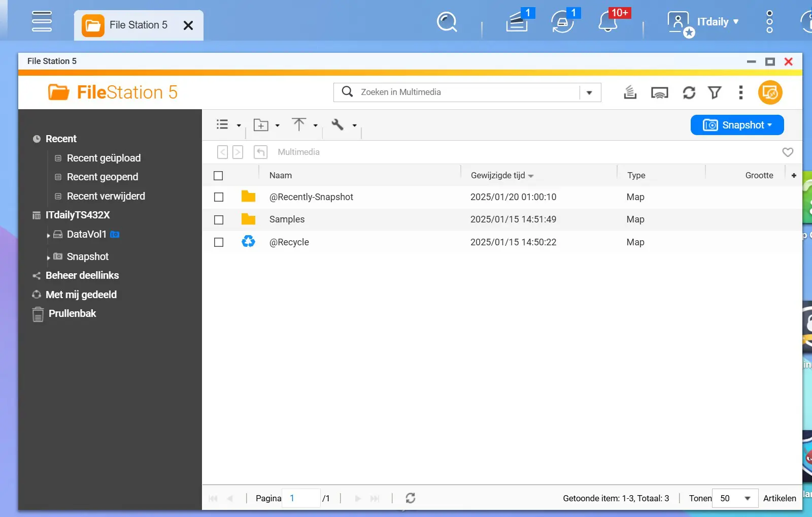Viewport: 812px width, 517px height.
Task: Open the Tonen 50 items-per-page dropdown
Action: click(x=735, y=498)
